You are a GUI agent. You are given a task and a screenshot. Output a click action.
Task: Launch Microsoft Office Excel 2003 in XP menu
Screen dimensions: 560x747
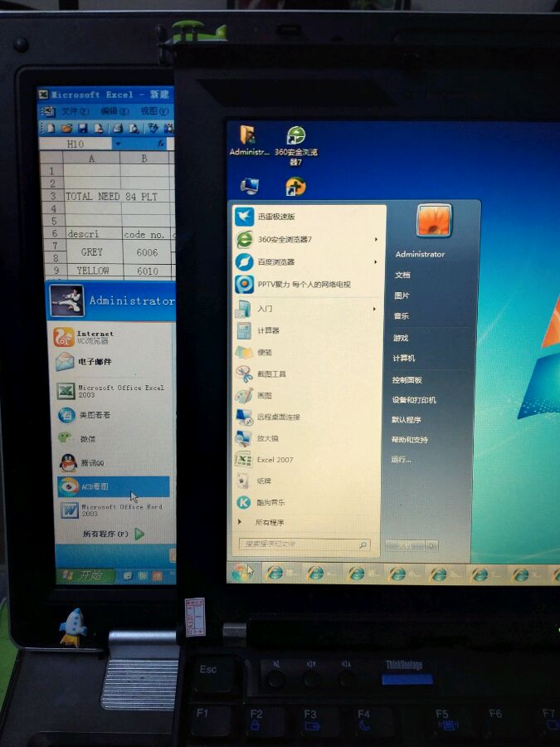(112, 391)
